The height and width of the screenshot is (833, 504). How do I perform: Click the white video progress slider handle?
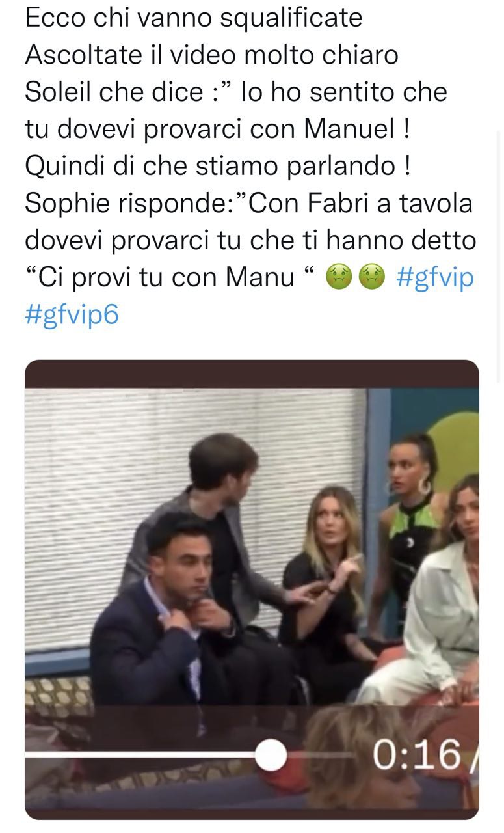point(270,756)
